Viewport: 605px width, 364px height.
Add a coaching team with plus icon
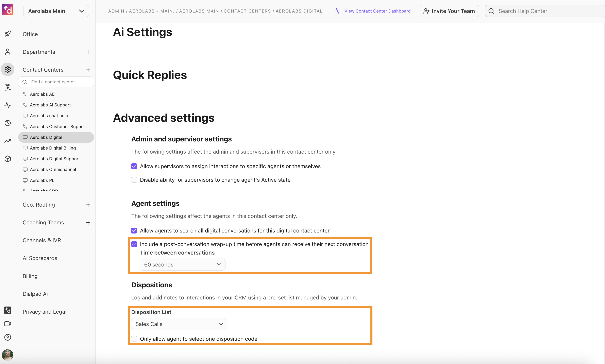point(88,223)
